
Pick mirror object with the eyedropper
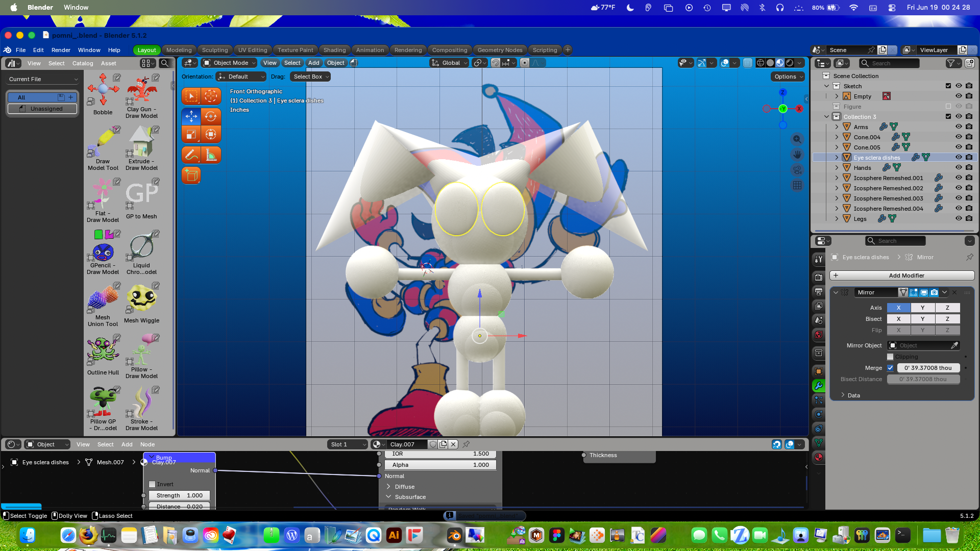[x=954, y=345]
